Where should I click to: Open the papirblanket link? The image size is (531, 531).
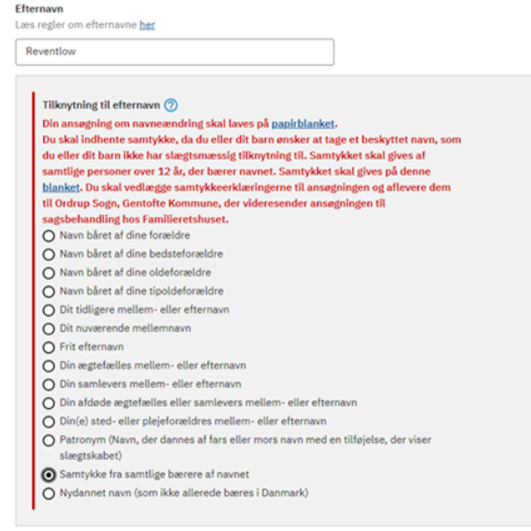pos(303,124)
